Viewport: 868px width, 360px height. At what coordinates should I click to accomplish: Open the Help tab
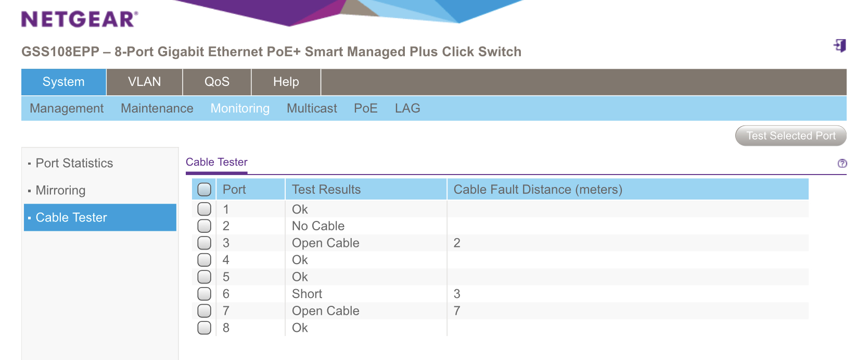(x=286, y=82)
